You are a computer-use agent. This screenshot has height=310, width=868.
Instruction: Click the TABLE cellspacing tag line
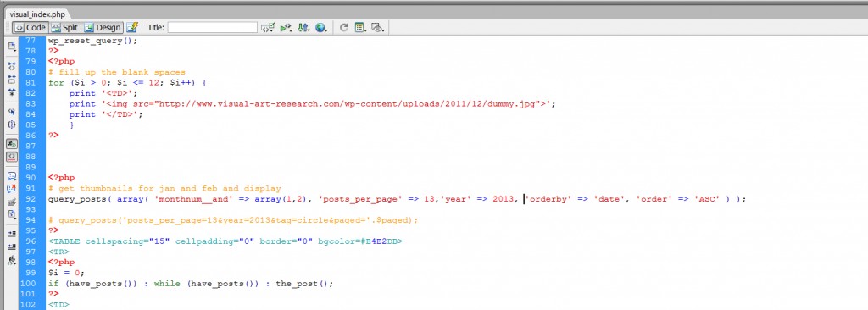pos(225,241)
